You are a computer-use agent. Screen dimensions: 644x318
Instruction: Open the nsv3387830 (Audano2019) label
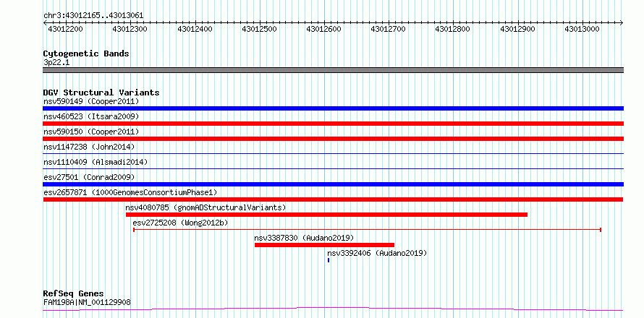(304, 238)
